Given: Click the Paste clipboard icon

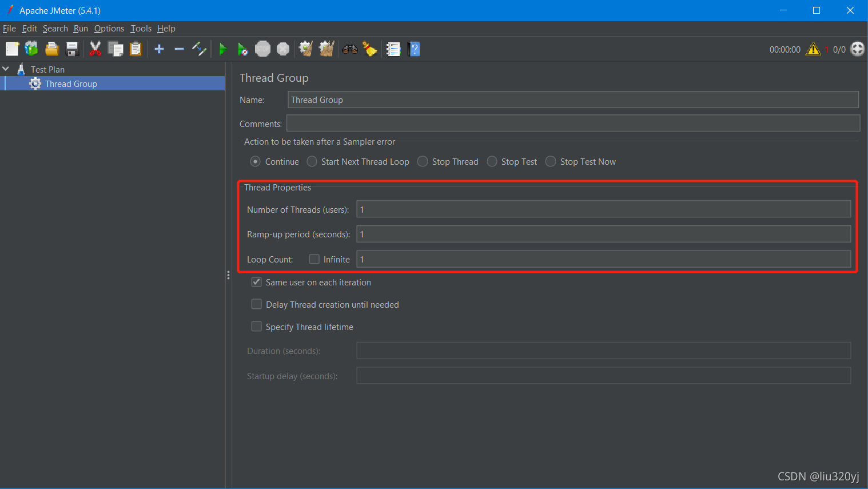Looking at the screenshot, I should (x=136, y=49).
